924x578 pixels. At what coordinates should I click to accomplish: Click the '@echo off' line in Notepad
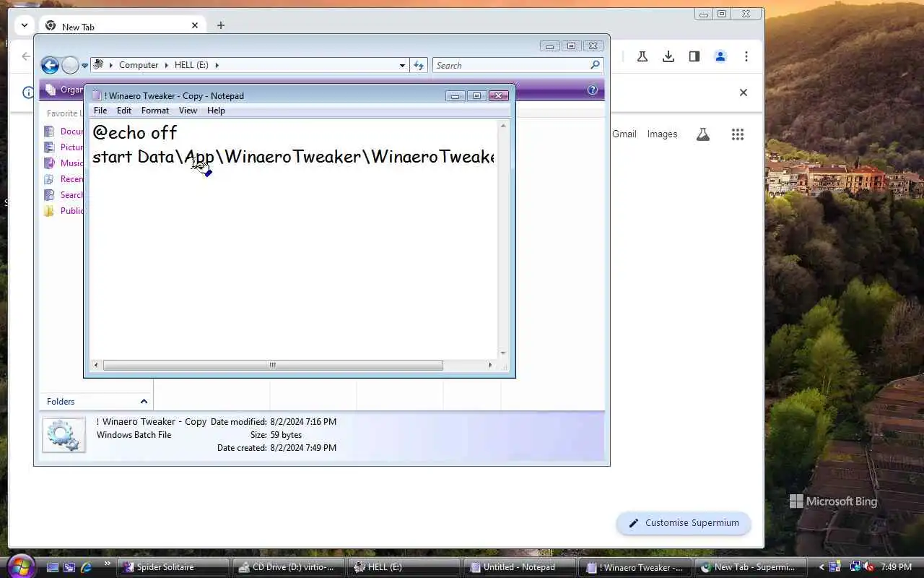[135, 133]
